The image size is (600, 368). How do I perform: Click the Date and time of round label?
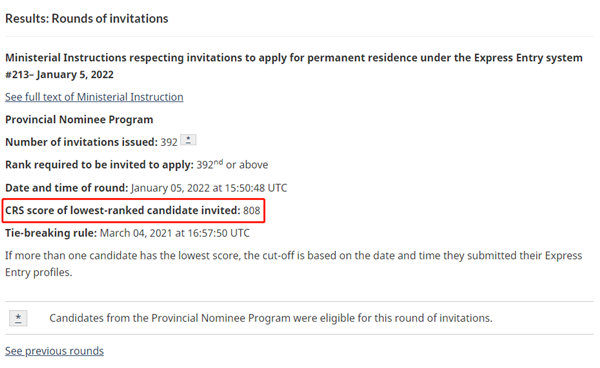pos(67,188)
